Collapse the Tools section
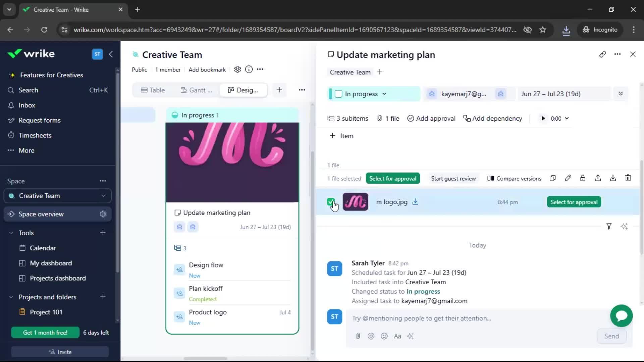Viewport: 644px width, 362px height. [x=11, y=233]
